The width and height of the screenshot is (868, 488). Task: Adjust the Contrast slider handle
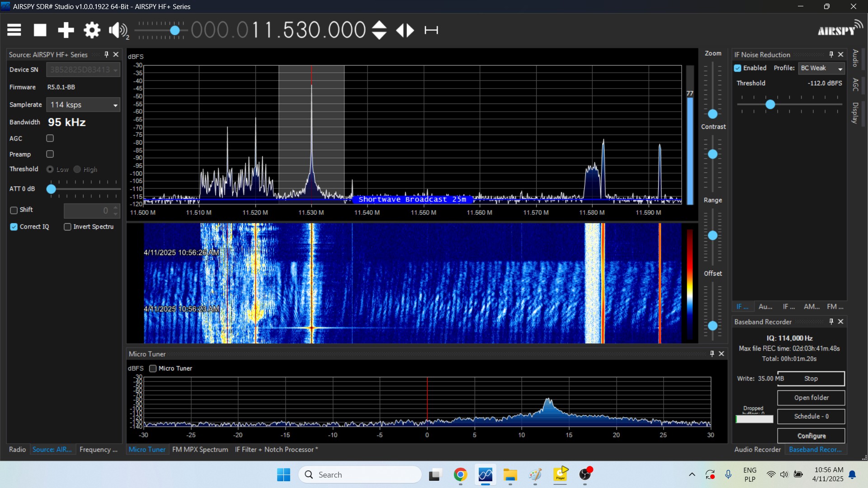[x=713, y=155]
